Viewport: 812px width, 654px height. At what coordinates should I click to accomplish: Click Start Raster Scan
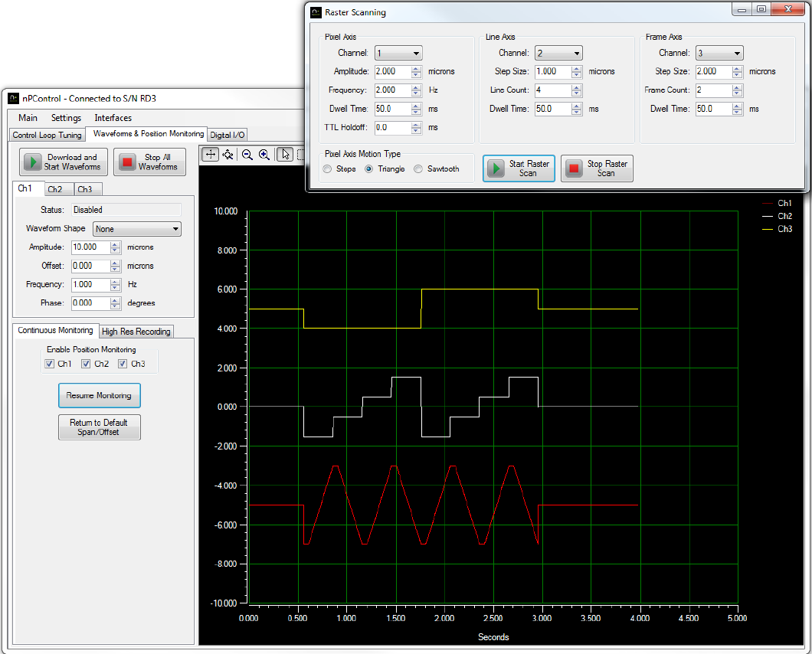coord(519,168)
